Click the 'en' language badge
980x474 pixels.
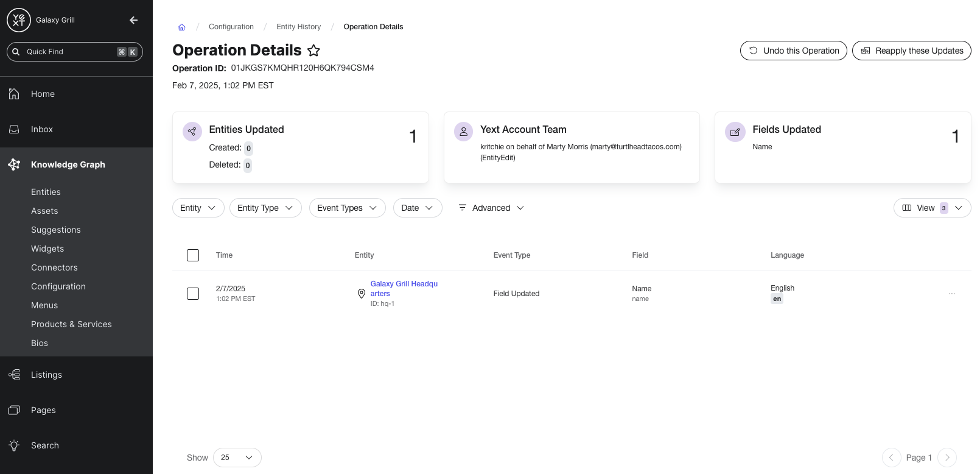(777, 299)
